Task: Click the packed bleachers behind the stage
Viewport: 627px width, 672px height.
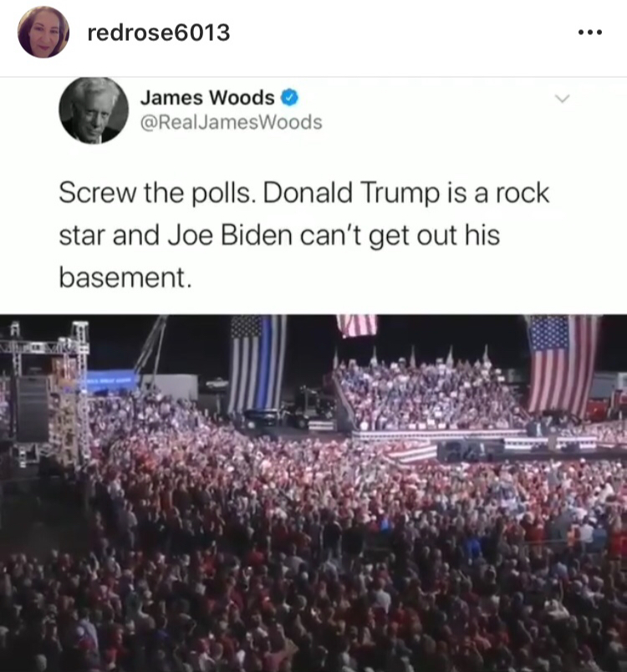Action: point(429,396)
